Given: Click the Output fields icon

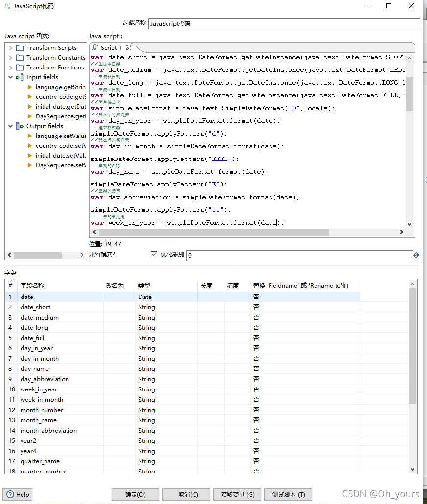Looking at the screenshot, I should coord(20,126).
